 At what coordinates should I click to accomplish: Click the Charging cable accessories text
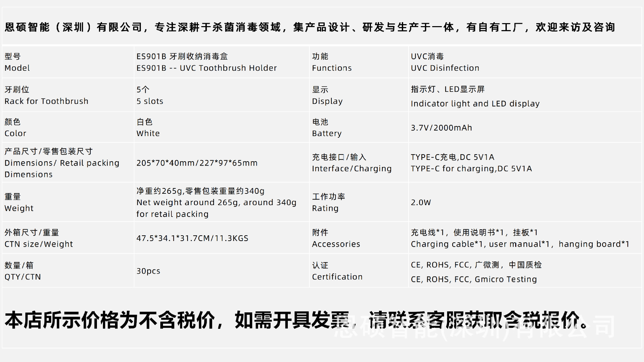pyautogui.click(x=520, y=244)
